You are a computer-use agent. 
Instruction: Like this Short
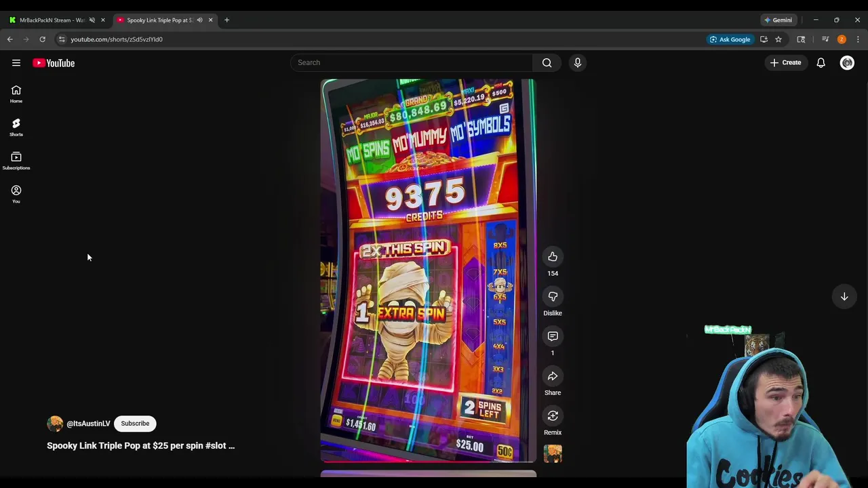click(x=553, y=257)
